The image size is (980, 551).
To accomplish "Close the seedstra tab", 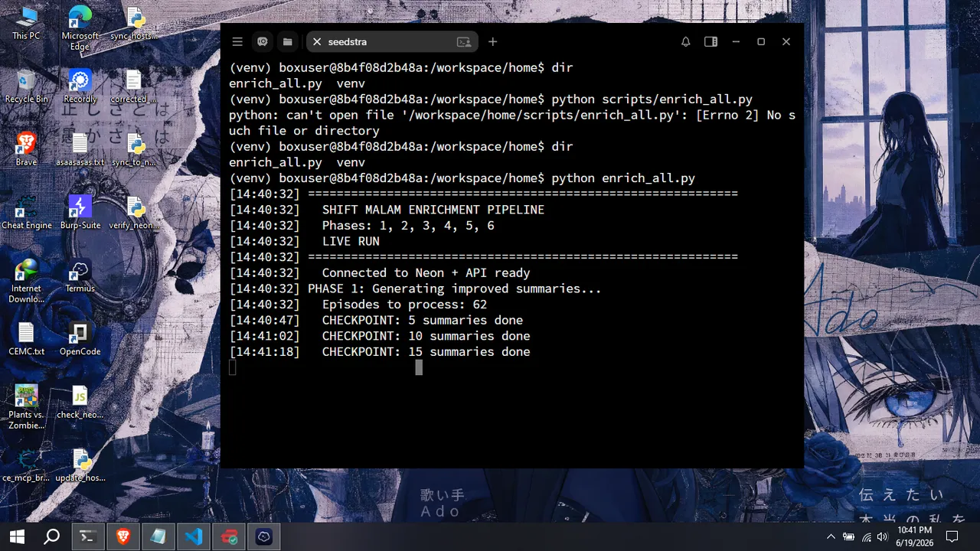I will point(317,42).
